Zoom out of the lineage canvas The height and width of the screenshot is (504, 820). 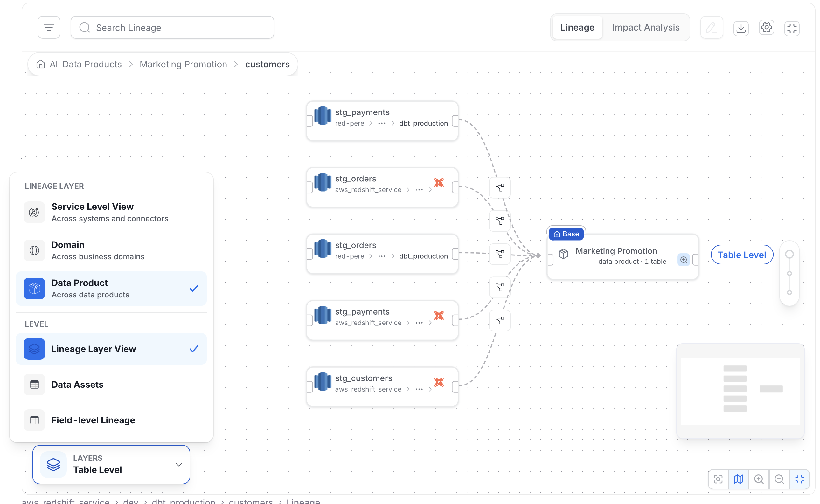click(x=779, y=479)
